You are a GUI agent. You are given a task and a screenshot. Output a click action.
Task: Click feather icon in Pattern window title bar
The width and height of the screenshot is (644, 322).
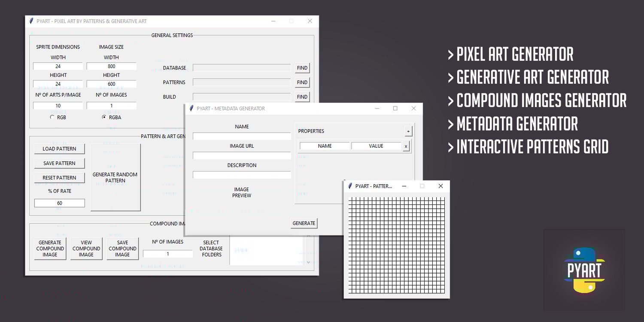click(350, 186)
